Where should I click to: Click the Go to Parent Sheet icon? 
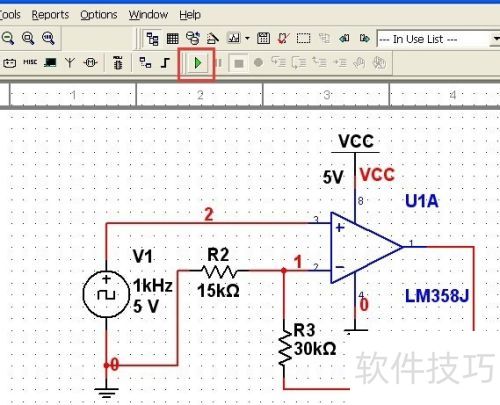click(324, 38)
